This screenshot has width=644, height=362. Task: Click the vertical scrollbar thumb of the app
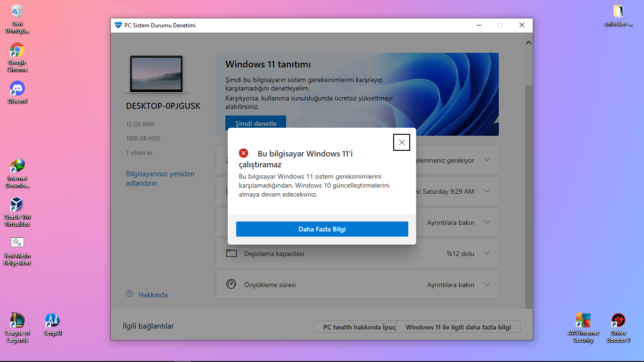coord(528,196)
